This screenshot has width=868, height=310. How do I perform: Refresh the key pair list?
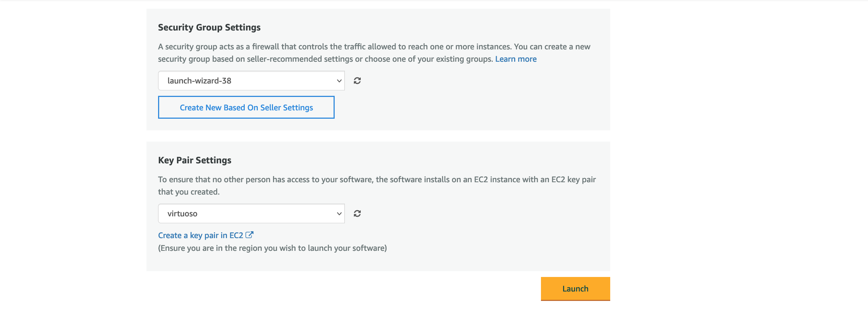357,213
